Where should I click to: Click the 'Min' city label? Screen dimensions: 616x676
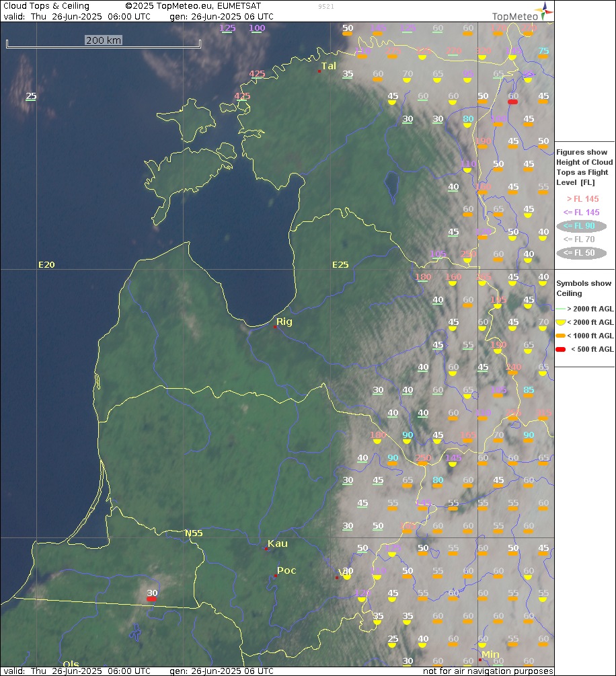490,654
